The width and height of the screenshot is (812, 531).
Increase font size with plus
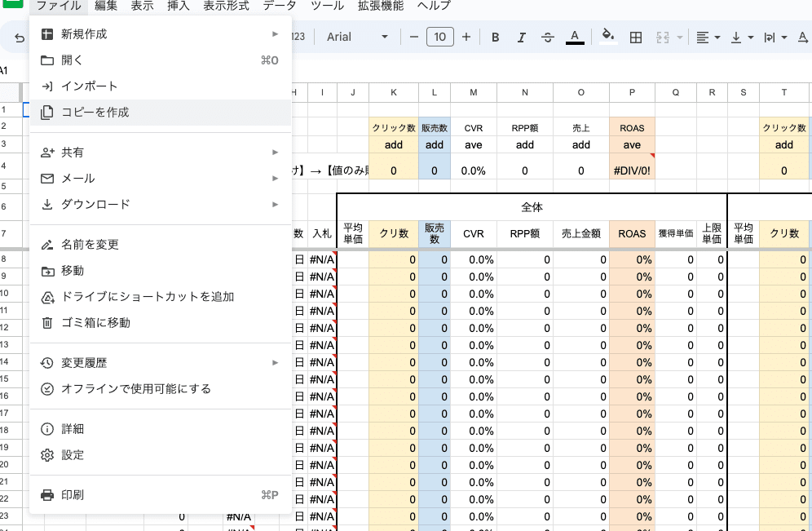coord(466,37)
